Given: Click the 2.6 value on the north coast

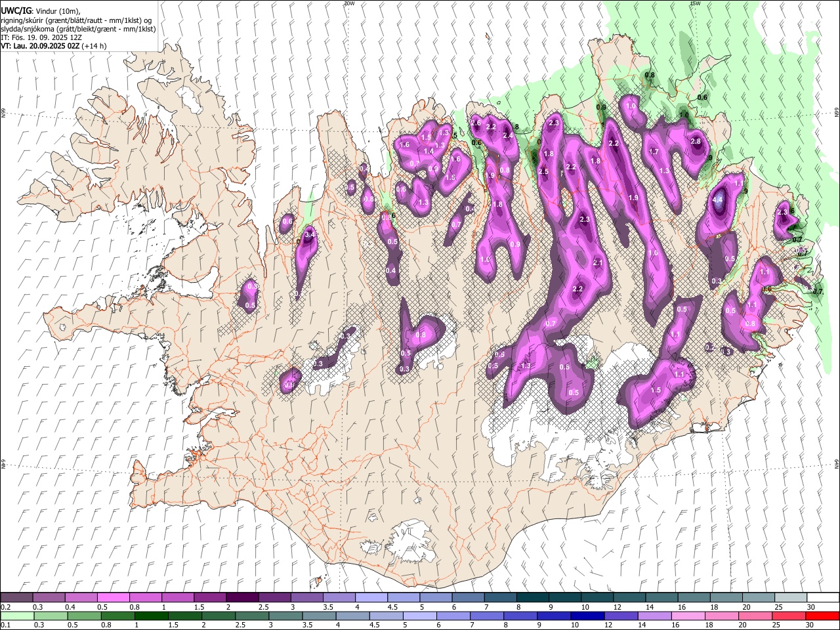Looking at the screenshot, I should tap(476, 123).
